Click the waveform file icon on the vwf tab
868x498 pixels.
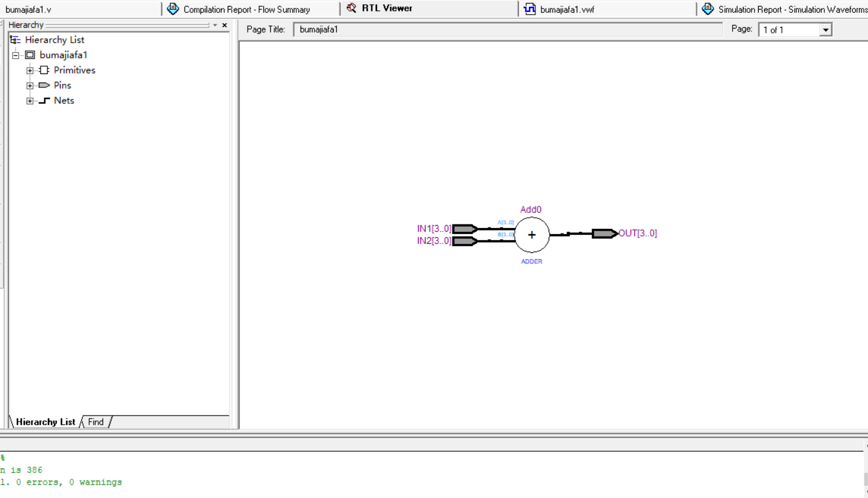click(x=530, y=9)
